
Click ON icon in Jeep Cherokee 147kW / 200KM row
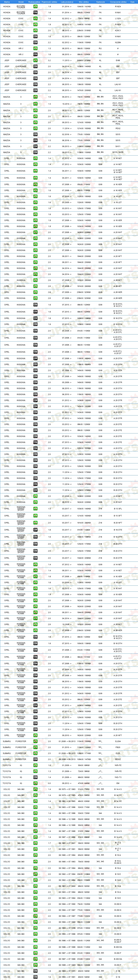pos(35,91)
